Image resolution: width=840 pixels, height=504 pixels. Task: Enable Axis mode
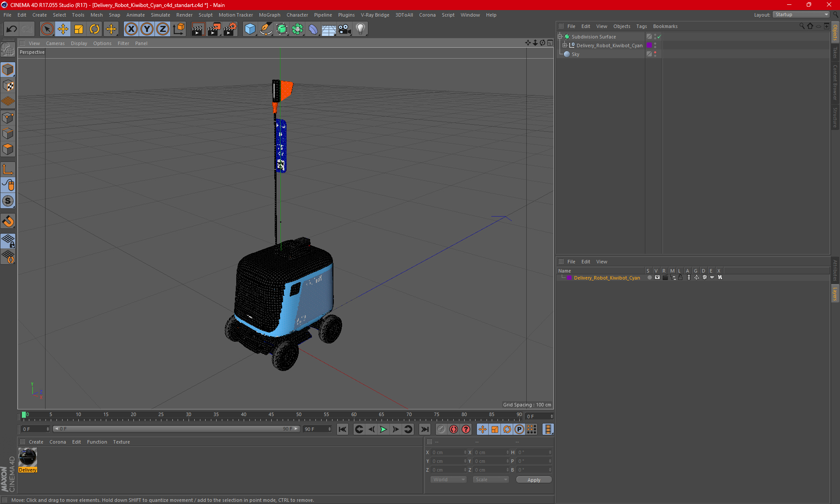(8, 169)
